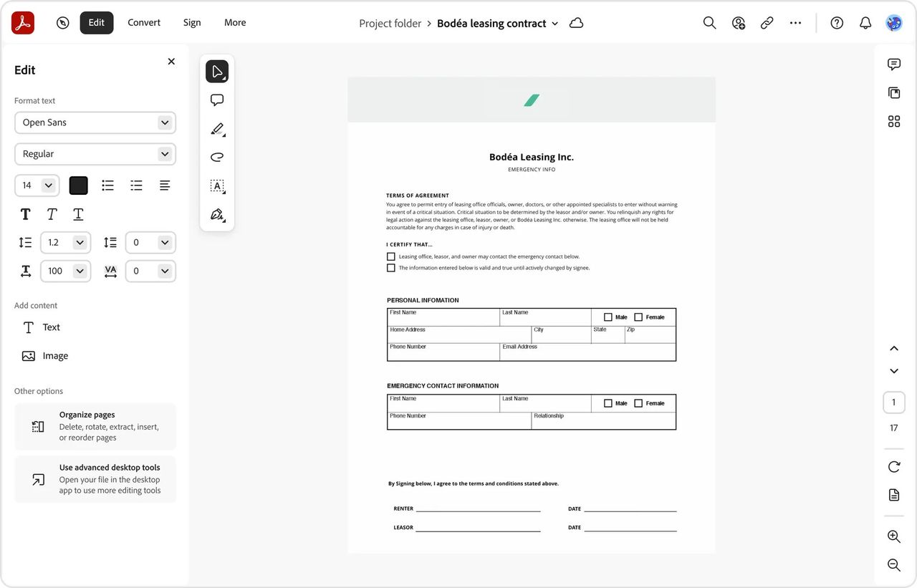Check the Male checkbox in Personal Information
This screenshot has width=917, height=588.
609,316
